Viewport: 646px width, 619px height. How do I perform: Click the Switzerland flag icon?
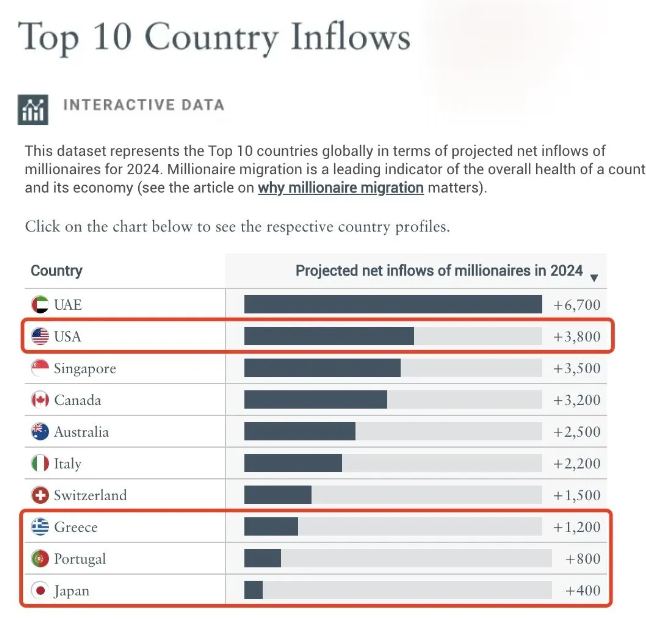tap(40, 495)
